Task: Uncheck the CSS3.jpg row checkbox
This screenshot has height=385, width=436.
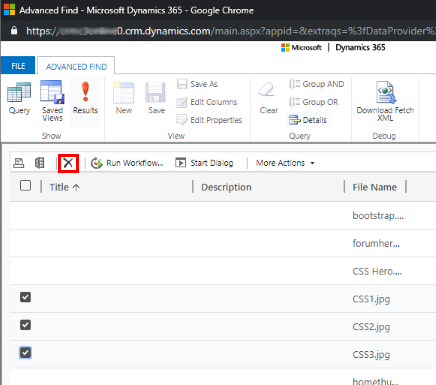Action: [25, 353]
